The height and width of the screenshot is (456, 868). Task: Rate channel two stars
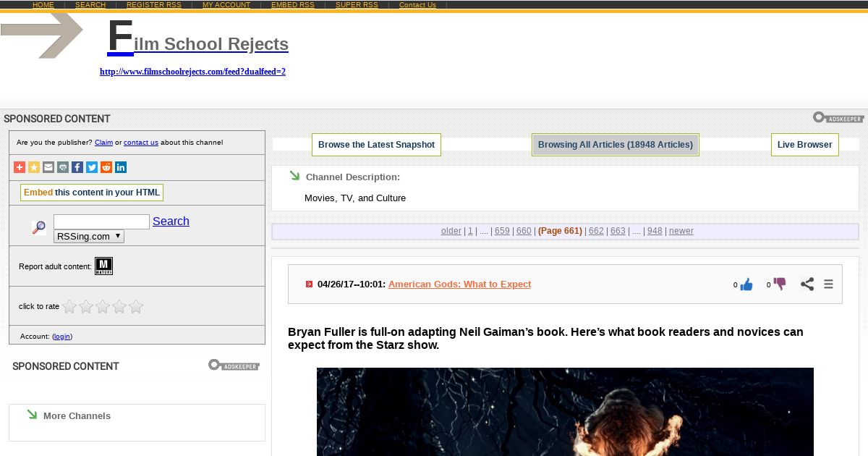point(86,307)
